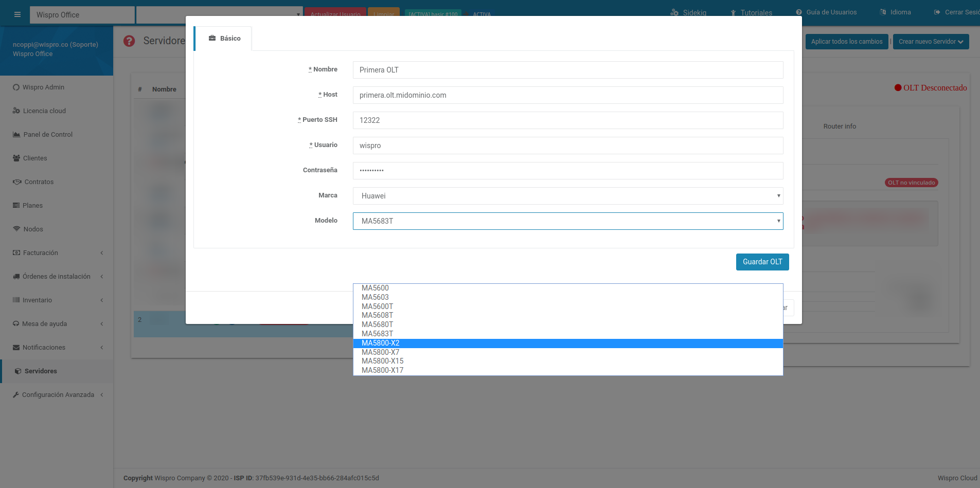Screen dimensions: 980x488
Task: Click the Host input field
Action: tap(568, 95)
